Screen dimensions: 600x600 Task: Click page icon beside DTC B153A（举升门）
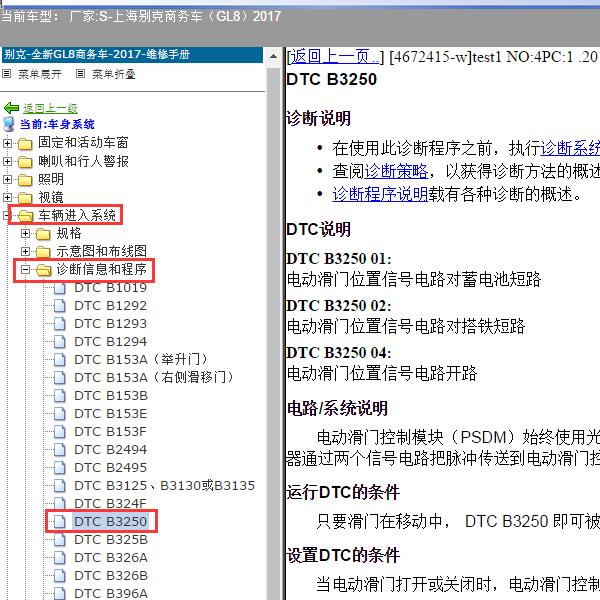tap(59, 360)
